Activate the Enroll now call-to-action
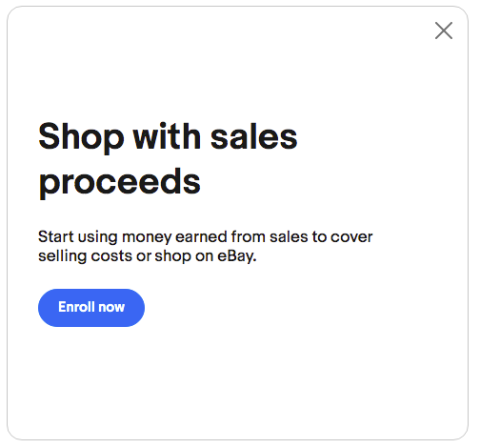Image resolution: width=480 pixels, height=448 pixels. coord(91,308)
